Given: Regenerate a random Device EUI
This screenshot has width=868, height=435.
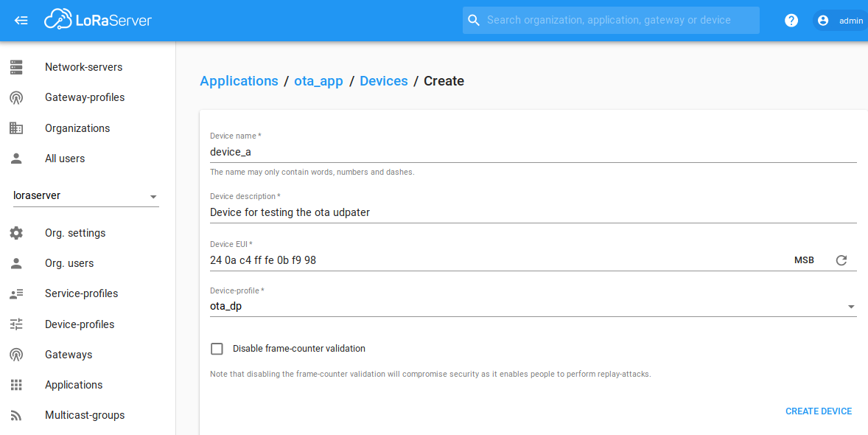Looking at the screenshot, I should coord(842,260).
